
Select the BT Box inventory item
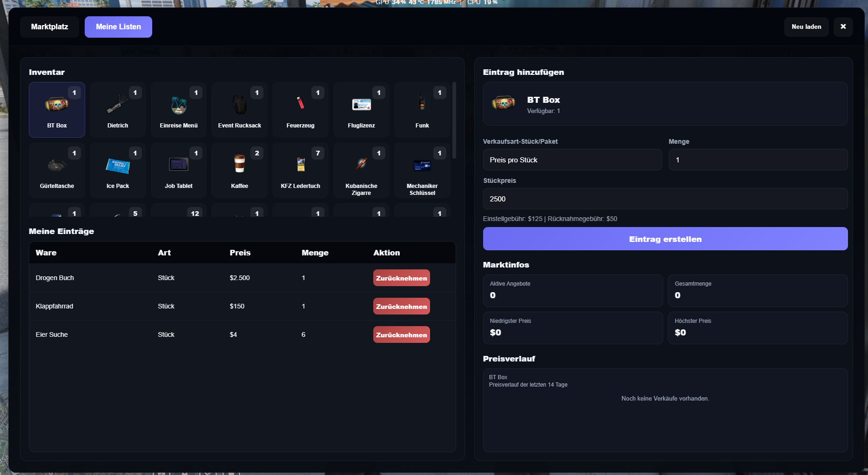tap(57, 110)
